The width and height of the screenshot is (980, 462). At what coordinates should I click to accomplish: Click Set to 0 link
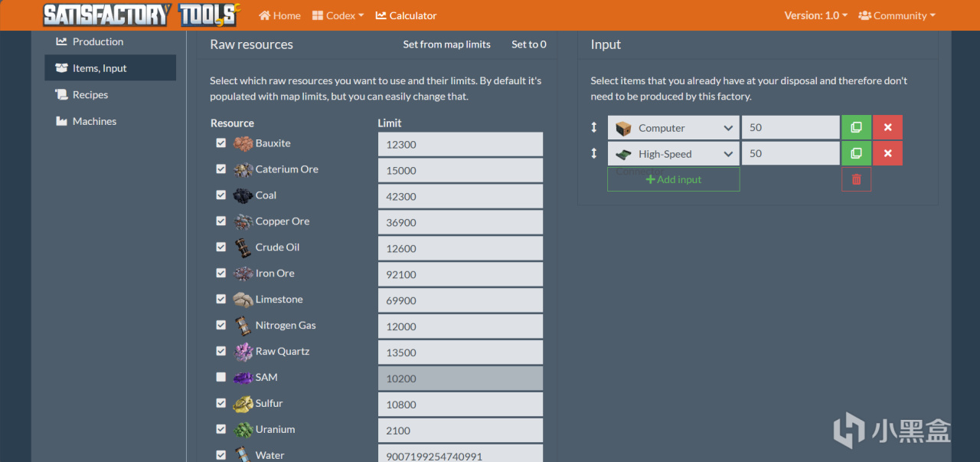click(529, 44)
